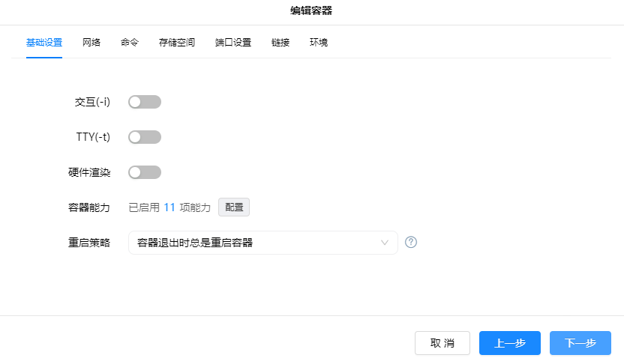The height and width of the screenshot is (364, 624).
Task: Select the 环境 tab
Action: coord(319,43)
